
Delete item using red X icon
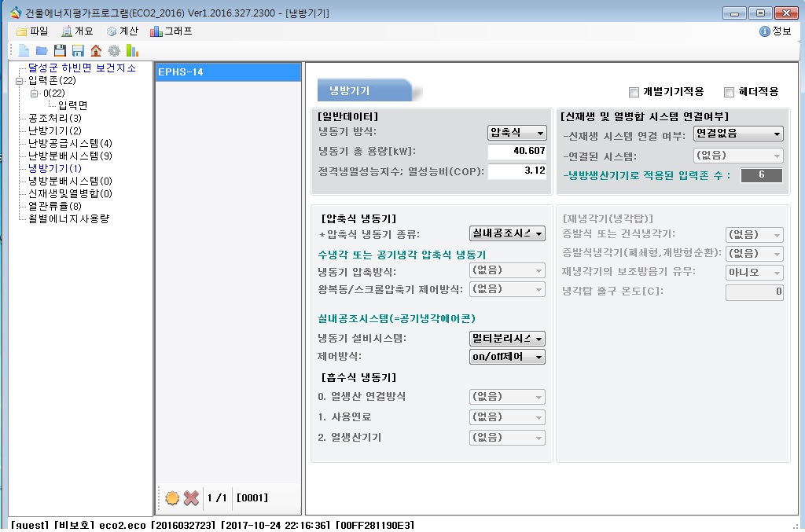coord(191,497)
